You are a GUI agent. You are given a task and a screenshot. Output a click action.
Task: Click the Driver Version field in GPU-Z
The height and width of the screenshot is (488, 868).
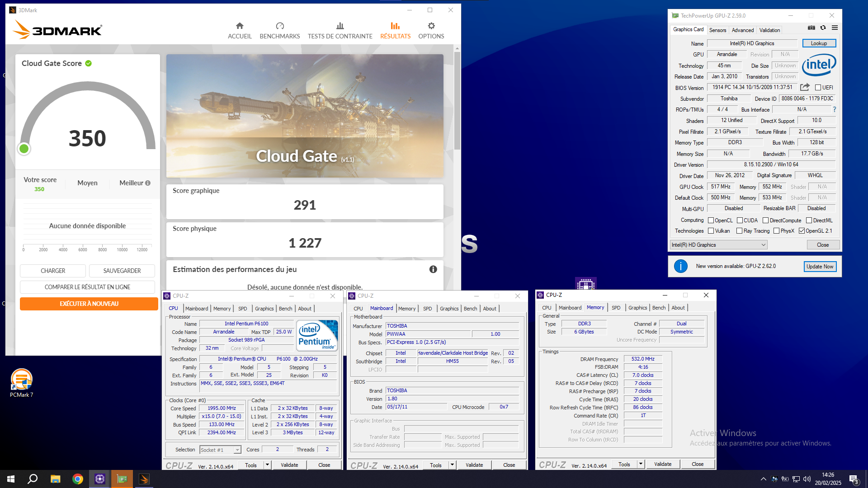(x=771, y=164)
